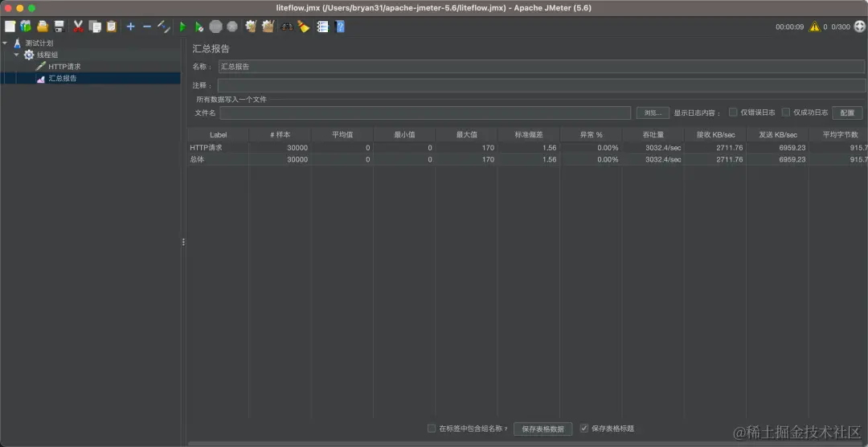Click the 浏览 browse button
Viewport: 868px width, 447px height.
653,113
